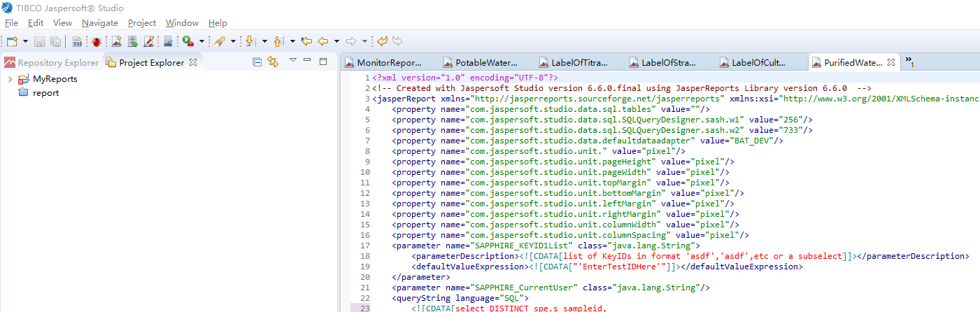This screenshot has height=312, width=980.
Task: Click the new report icon with sparkle
Action: pos(116,41)
